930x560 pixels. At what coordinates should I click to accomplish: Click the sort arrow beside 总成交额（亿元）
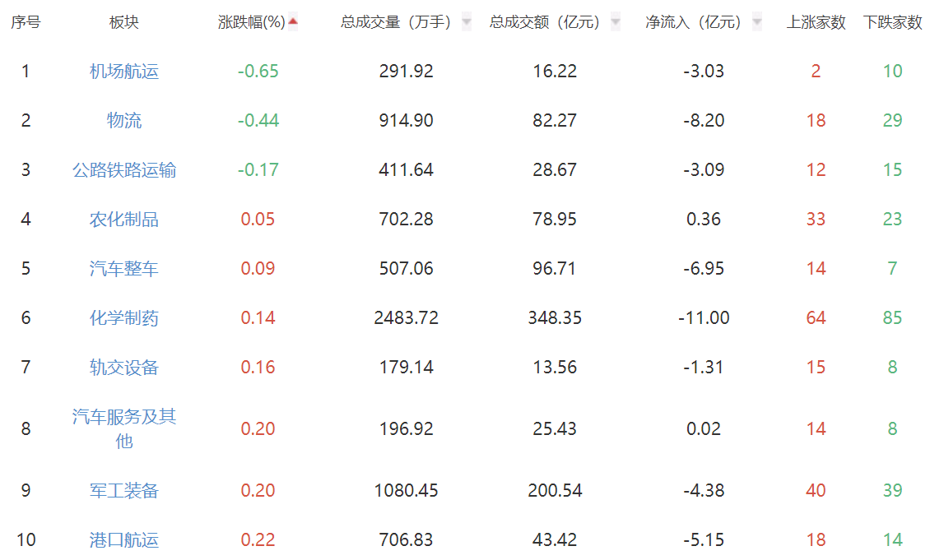(x=616, y=22)
